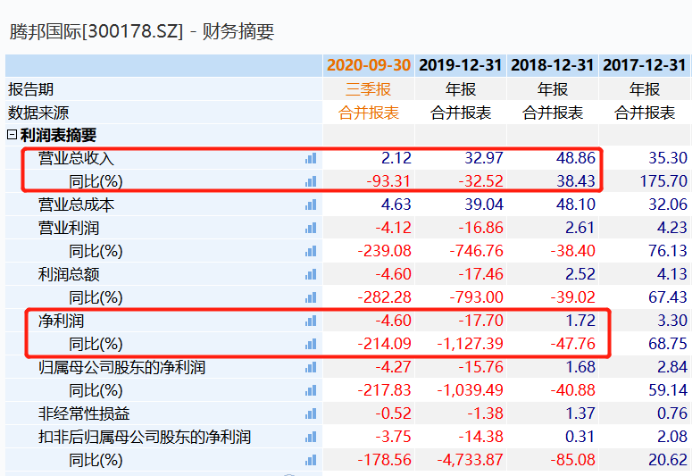Click chart icon in the -282.28 同比(%) row
This screenshot has width=693, height=476.
[x=311, y=297]
